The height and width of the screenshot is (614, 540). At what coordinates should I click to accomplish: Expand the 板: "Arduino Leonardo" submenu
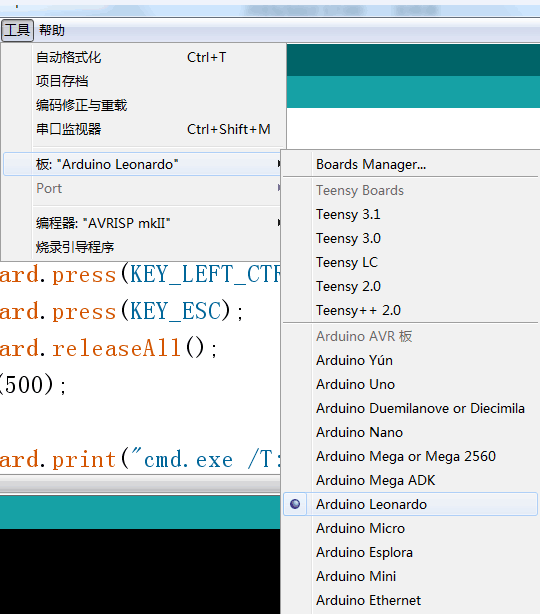[x=143, y=164]
